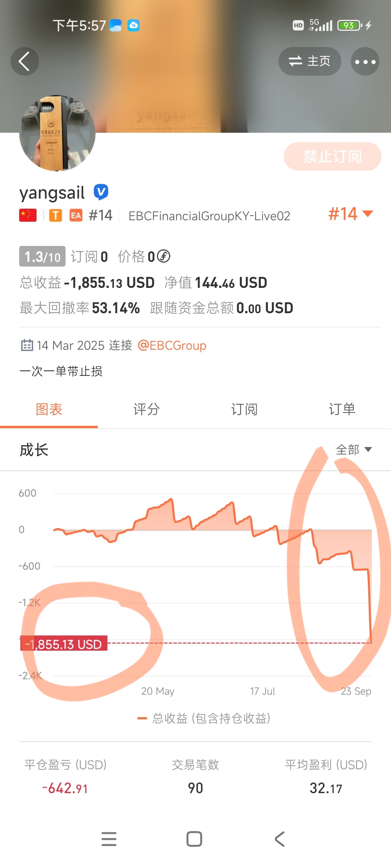391x868 pixels.
Task: Open the yangsail profile avatar
Action: [x=57, y=133]
